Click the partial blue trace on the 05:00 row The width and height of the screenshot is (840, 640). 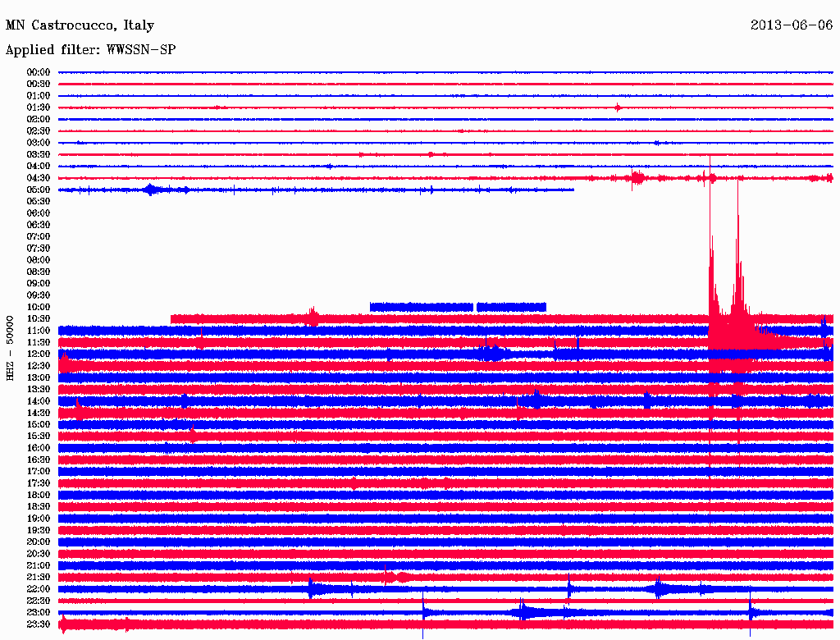pos(316,190)
